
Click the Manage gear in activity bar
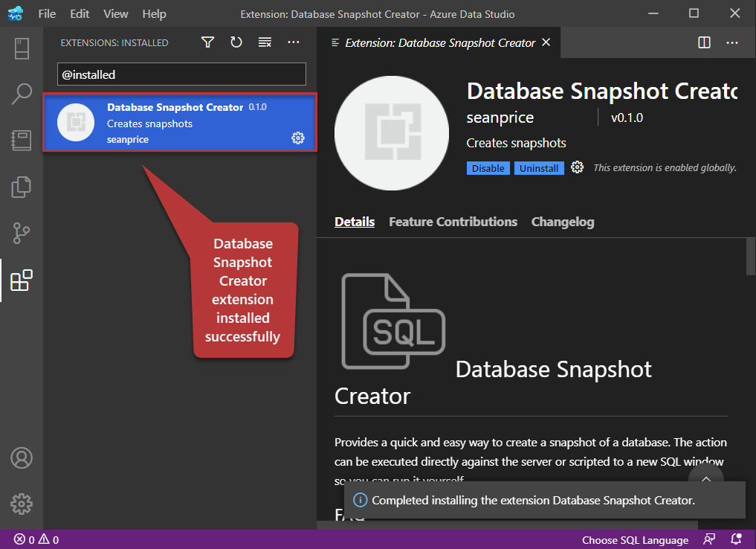(x=22, y=504)
